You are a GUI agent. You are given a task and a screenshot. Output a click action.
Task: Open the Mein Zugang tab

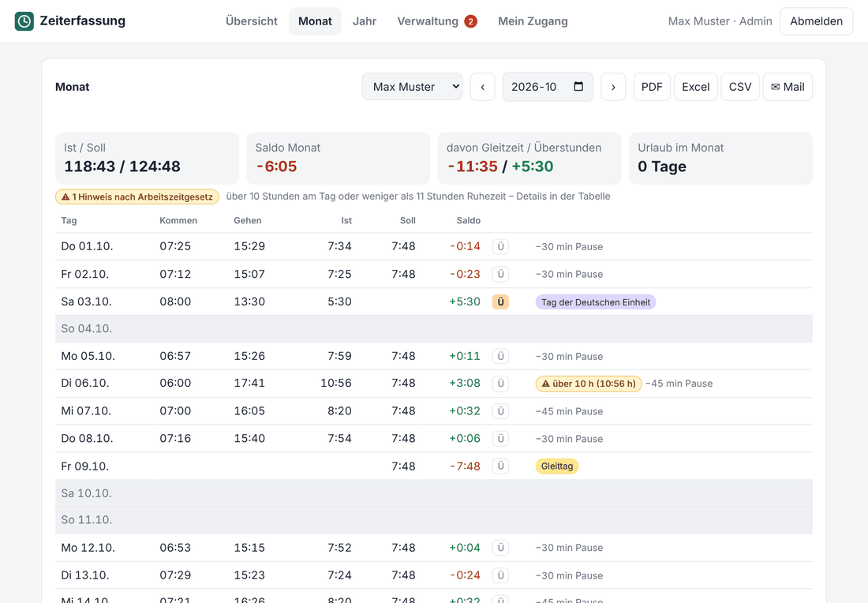pos(533,21)
